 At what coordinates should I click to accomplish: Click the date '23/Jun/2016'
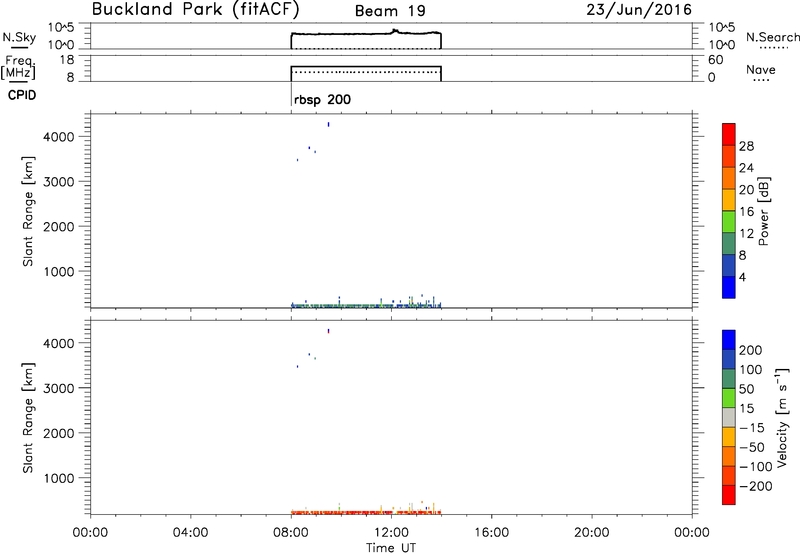tap(639, 9)
